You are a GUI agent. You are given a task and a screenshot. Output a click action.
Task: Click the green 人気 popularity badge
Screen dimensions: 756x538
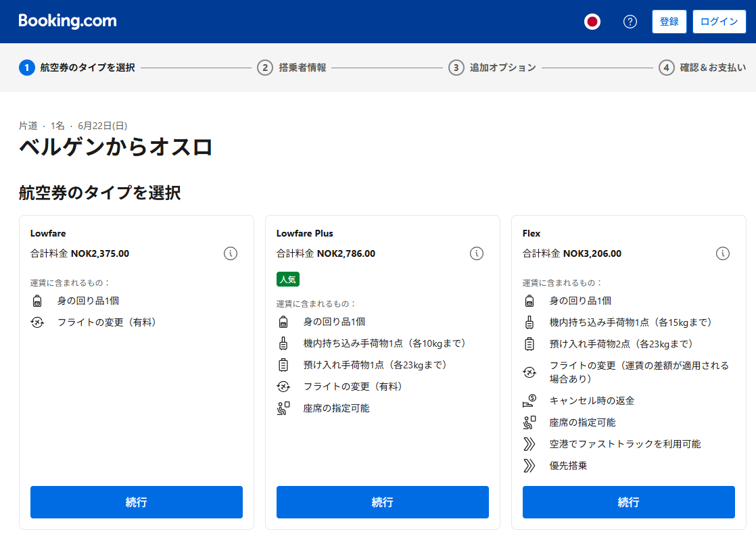click(x=288, y=278)
